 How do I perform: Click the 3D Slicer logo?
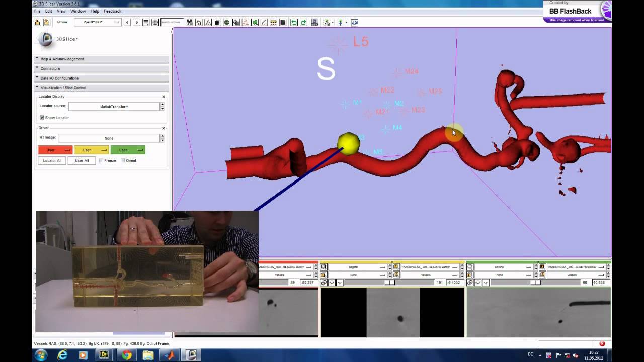pos(46,39)
